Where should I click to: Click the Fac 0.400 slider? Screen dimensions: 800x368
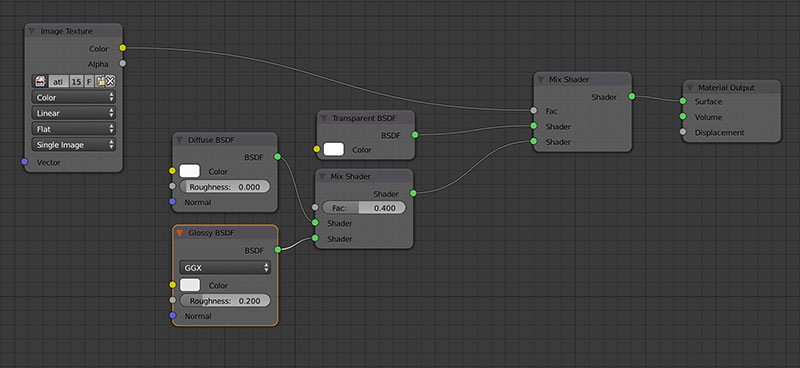pos(364,208)
